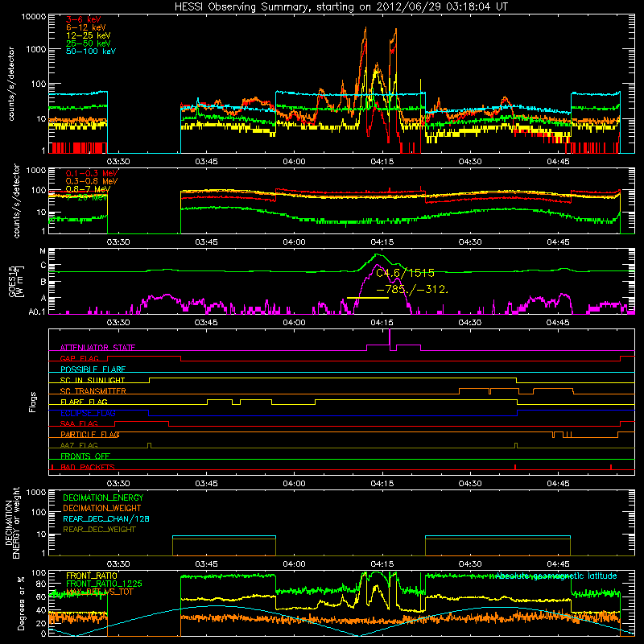The width and height of the screenshot is (644, 644).
Task: Select the FRONTS_OFF flag label
Action: pyautogui.click(x=85, y=456)
